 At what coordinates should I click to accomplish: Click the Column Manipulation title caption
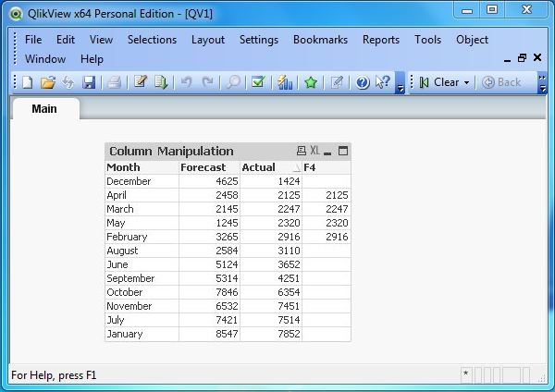[171, 152]
